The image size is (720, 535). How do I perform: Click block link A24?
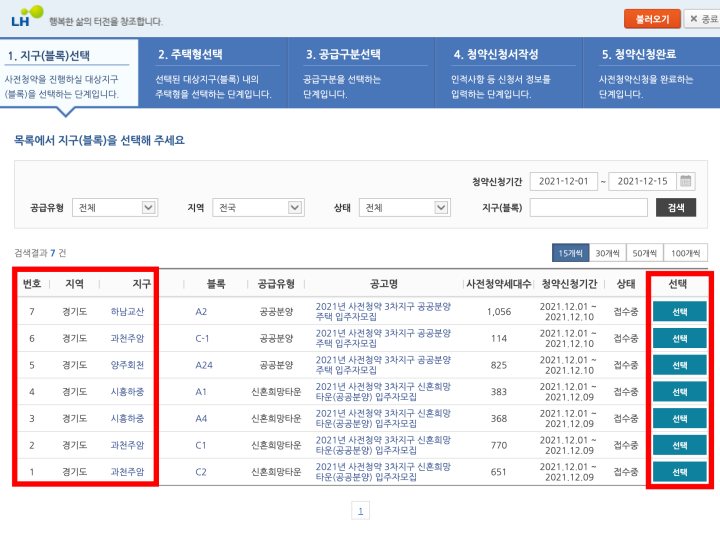[204, 365]
